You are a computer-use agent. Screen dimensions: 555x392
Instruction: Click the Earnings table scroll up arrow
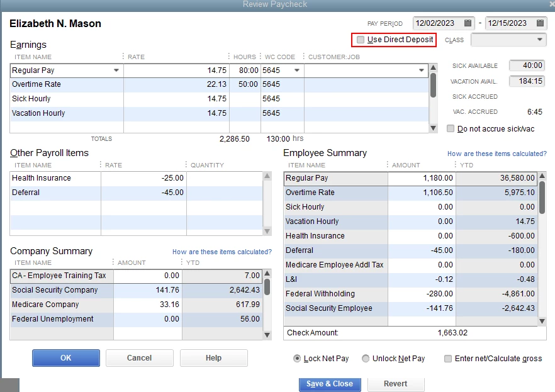[433, 67]
